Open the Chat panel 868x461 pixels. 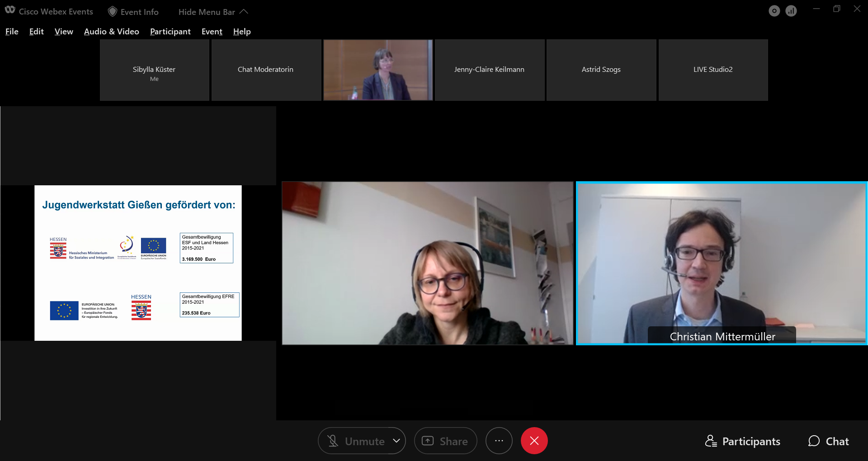pyautogui.click(x=828, y=441)
